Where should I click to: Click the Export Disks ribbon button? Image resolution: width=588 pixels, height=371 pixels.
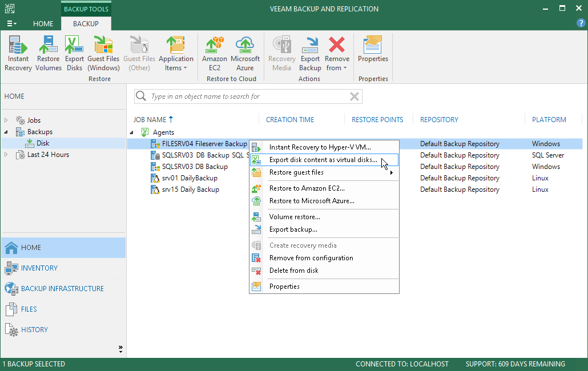pyautogui.click(x=74, y=53)
